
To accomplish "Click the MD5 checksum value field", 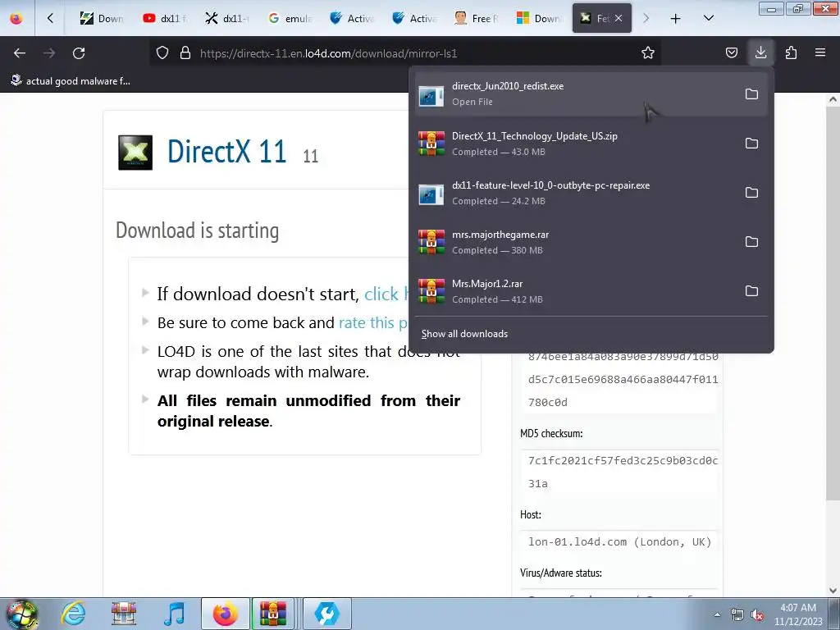I will tap(619, 472).
